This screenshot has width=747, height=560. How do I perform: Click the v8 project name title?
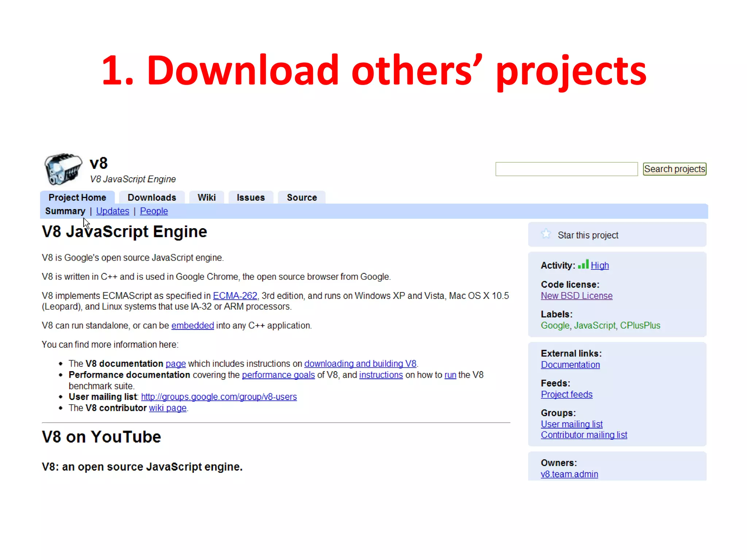click(98, 163)
